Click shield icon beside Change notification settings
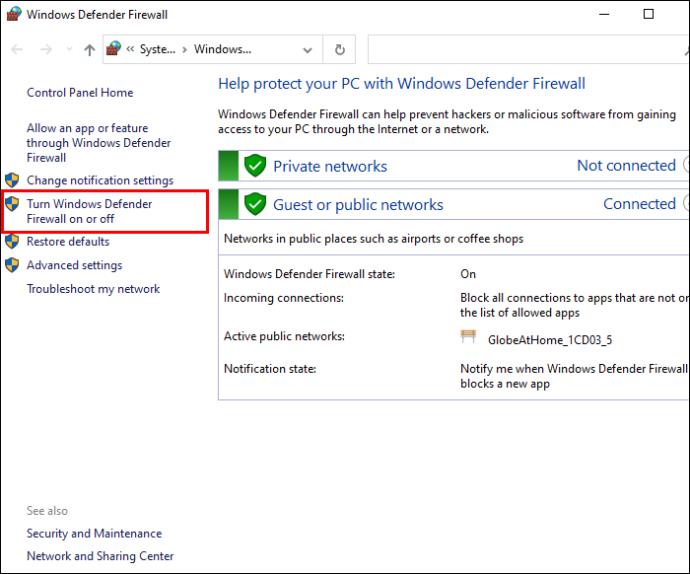The width and height of the screenshot is (690, 574). point(12,180)
